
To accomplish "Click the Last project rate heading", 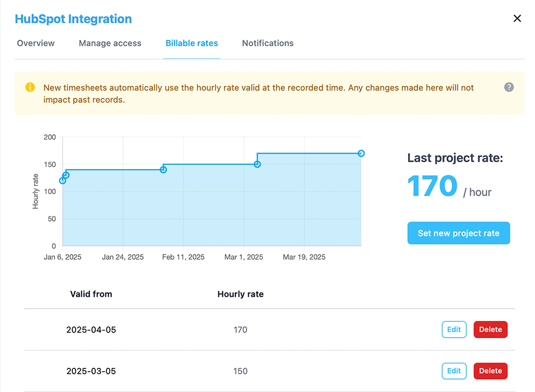I will (455, 158).
